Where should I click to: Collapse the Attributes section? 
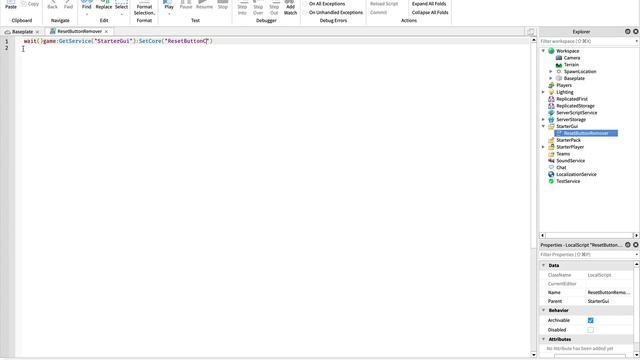point(543,340)
